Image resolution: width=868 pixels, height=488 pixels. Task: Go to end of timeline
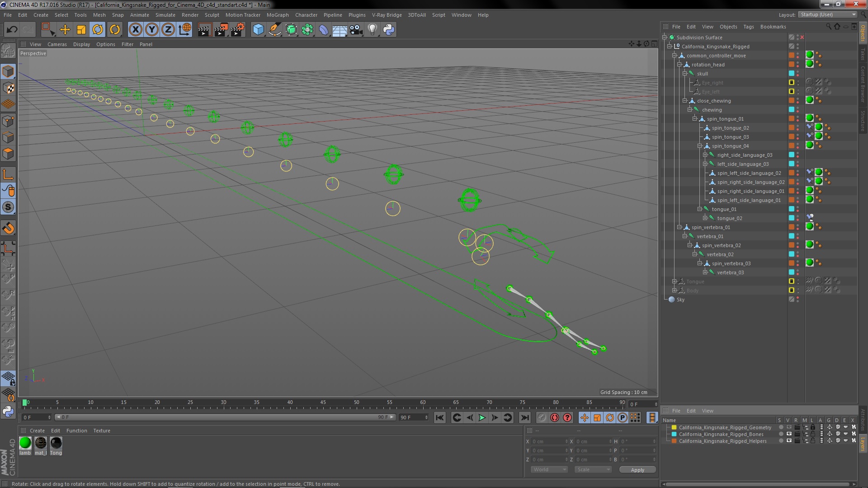coord(524,418)
